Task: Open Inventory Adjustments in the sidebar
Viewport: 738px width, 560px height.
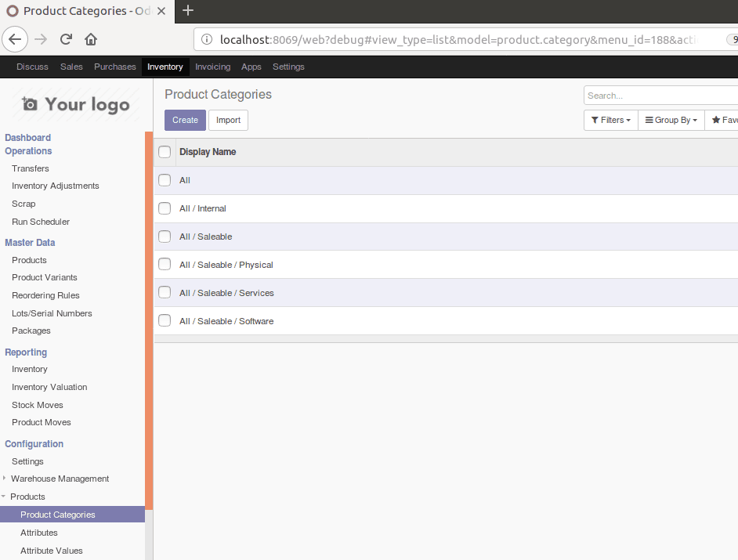Action: click(x=56, y=186)
